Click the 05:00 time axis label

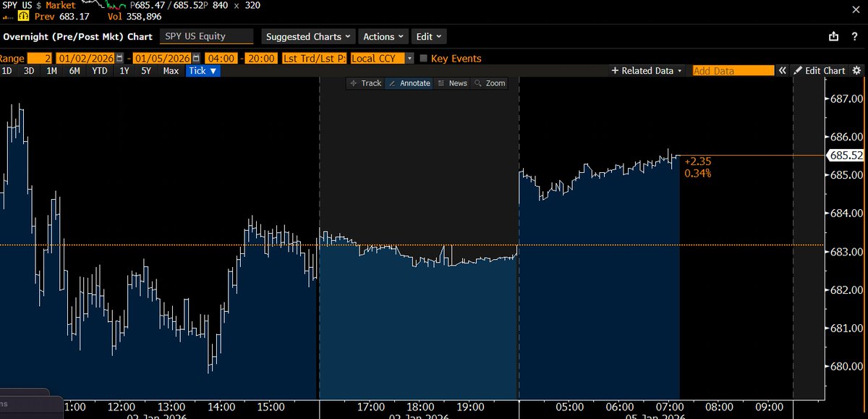571,407
